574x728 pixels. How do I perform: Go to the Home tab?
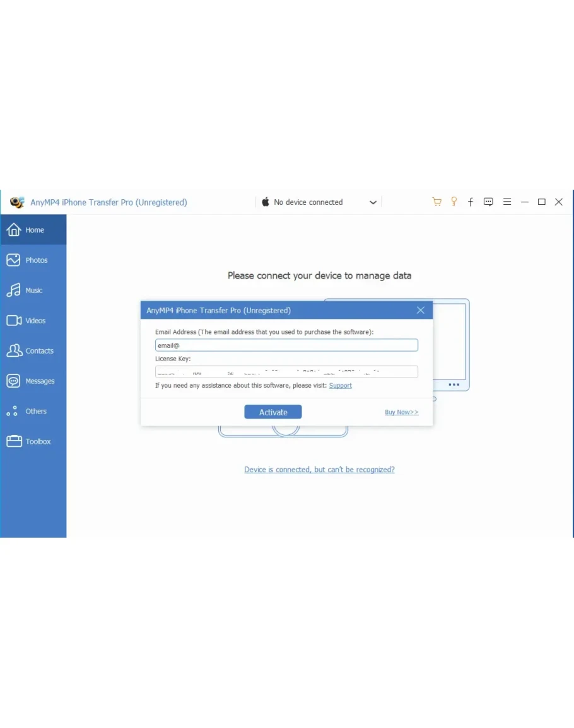[x=33, y=230]
